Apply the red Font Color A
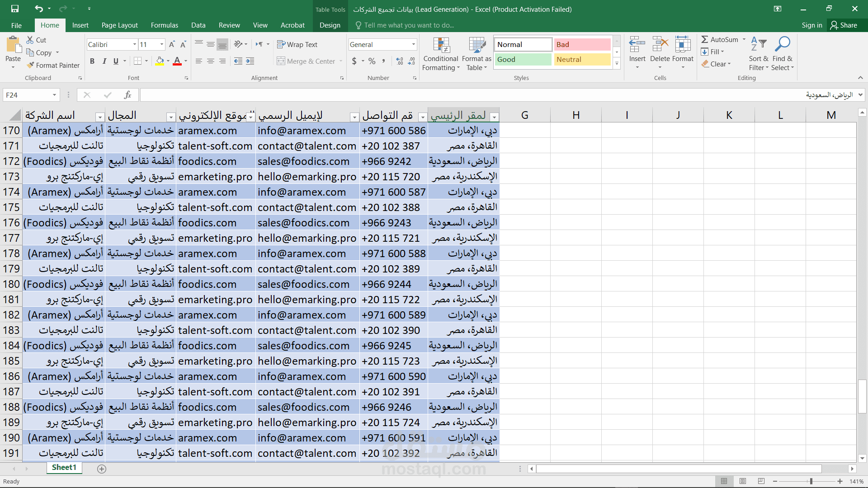Image resolution: width=868 pixels, height=488 pixels. tap(177, 61)
